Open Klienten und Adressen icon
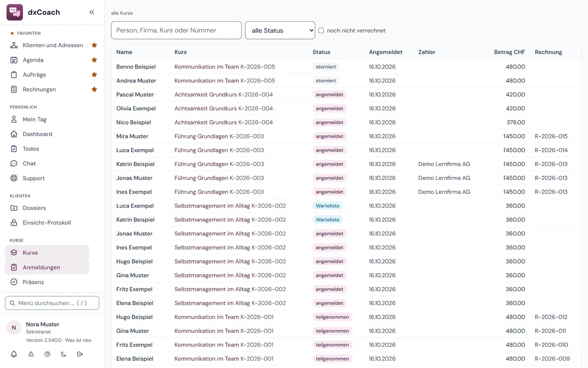Screen dimensions: 588x368 14,45
